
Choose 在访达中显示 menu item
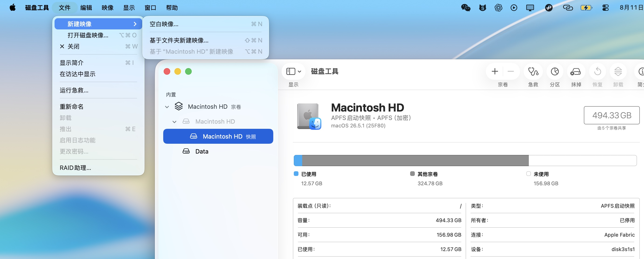coord(98,74)
